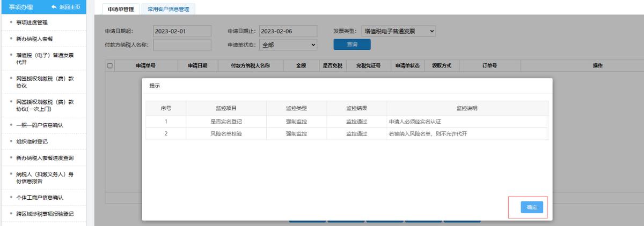The width and height of the screenshot is (644, 226).
Task: Click the 申请日期止 date field
Action: click(x=288, y=32)
